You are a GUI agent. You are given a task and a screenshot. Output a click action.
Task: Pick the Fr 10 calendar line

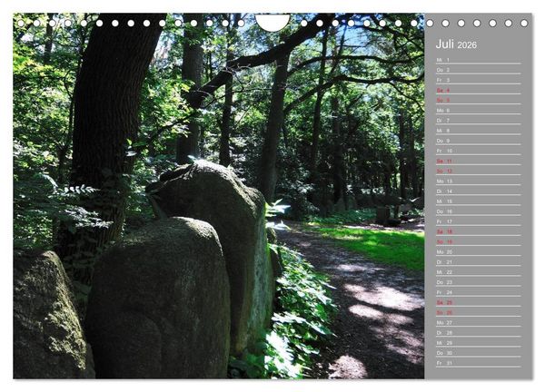(x=479, y=151)
